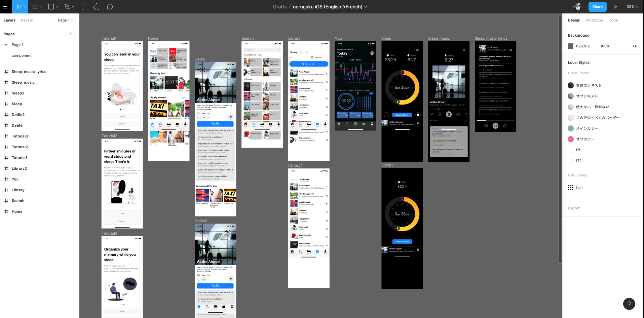Click the Home frame label on canvas

click(x=153, y=38)
